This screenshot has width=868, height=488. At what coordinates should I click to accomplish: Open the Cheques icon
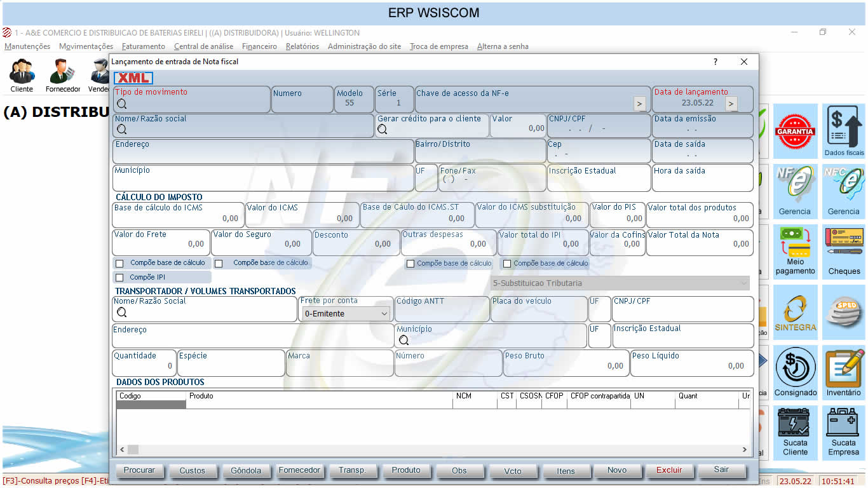tap(844, 252)
